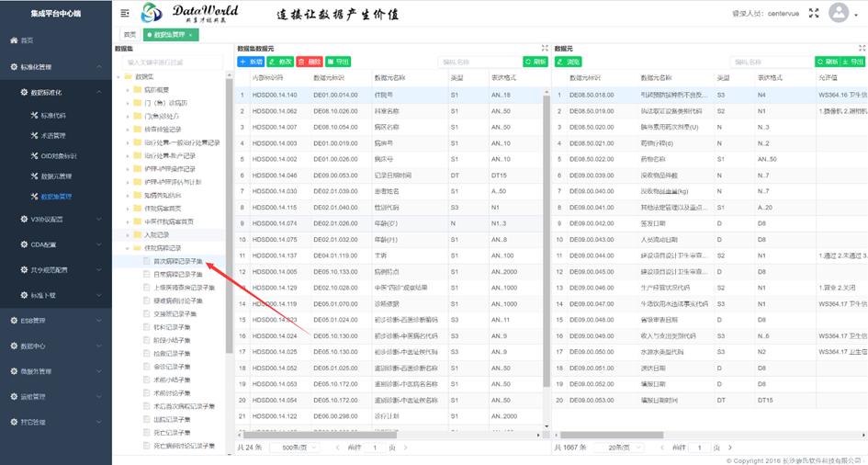The width and height of the screenshot is (868, 465).
Task: Maximize the 数据集数据元 panel
Action: point(545,49)
